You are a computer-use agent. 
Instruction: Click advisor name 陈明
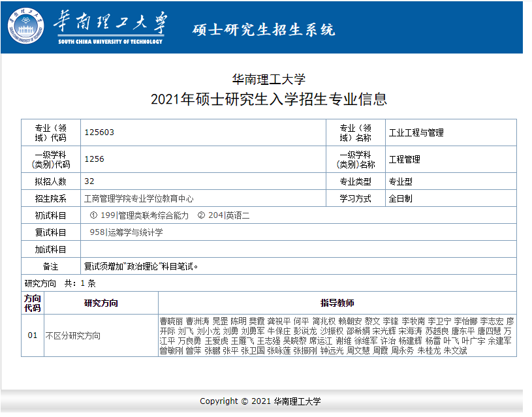coord(238,321)
